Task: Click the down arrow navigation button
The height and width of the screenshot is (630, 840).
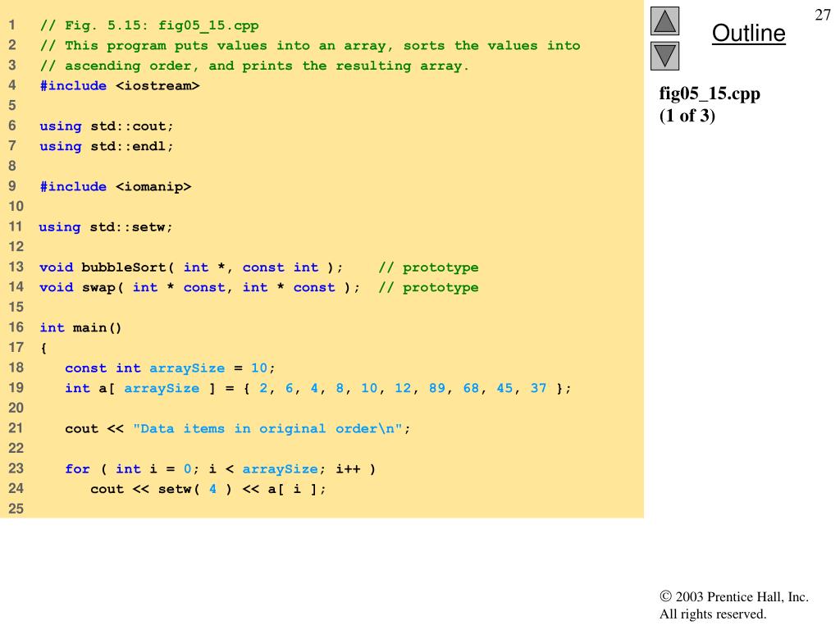Action: tap(664, 57)
